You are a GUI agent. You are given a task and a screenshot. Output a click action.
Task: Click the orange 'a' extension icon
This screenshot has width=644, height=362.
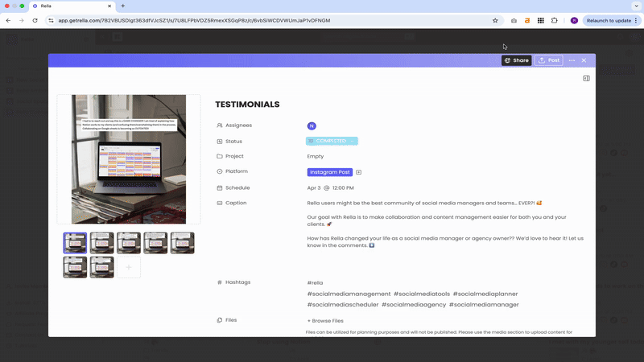coord(527,21)
